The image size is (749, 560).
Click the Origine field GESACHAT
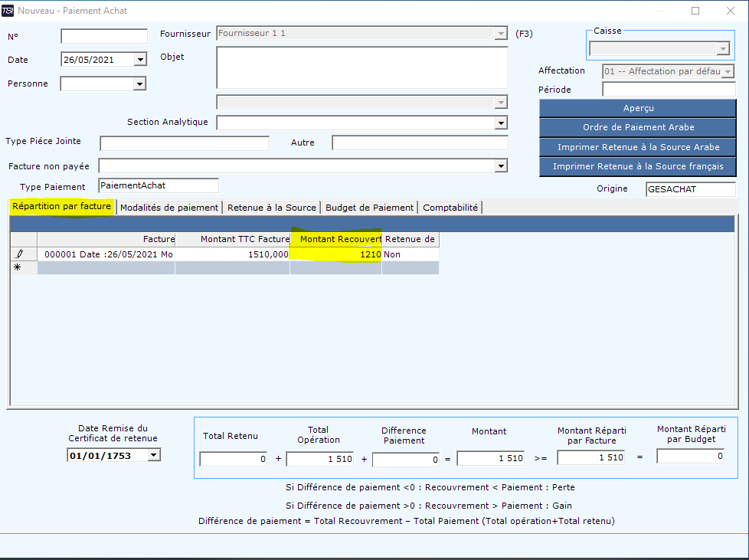[691, 189]
